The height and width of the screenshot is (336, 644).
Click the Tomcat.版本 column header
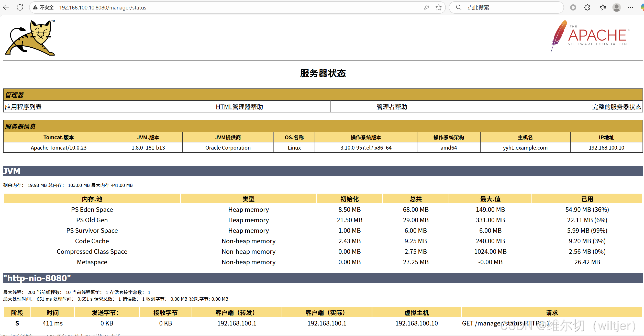coord(59,137)
